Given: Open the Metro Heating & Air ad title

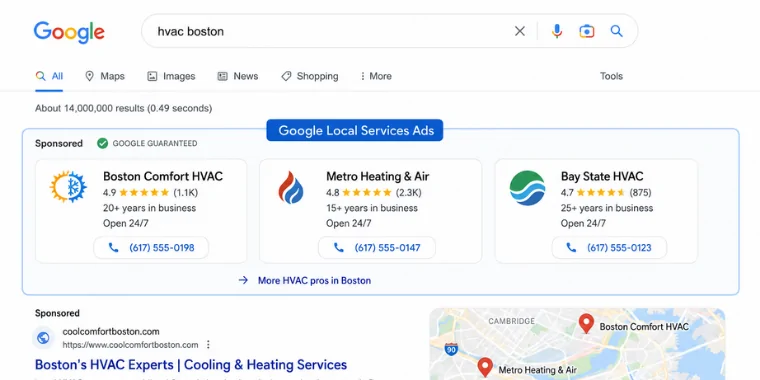Looking at the screenshot, I should [x=378, y=176].
